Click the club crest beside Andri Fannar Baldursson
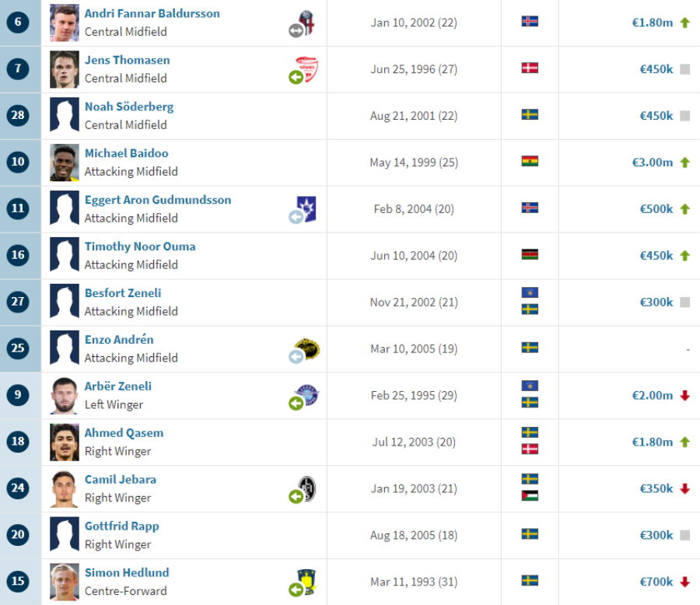Screen dimensions: 700x605 [x=306, y=22]
